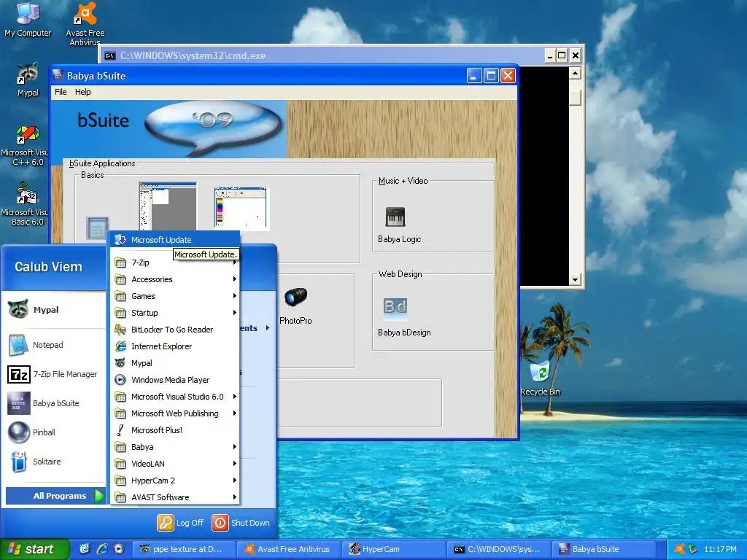Click the Windows Media Player icon in programs list
The image size is (747, 560).
120,379
